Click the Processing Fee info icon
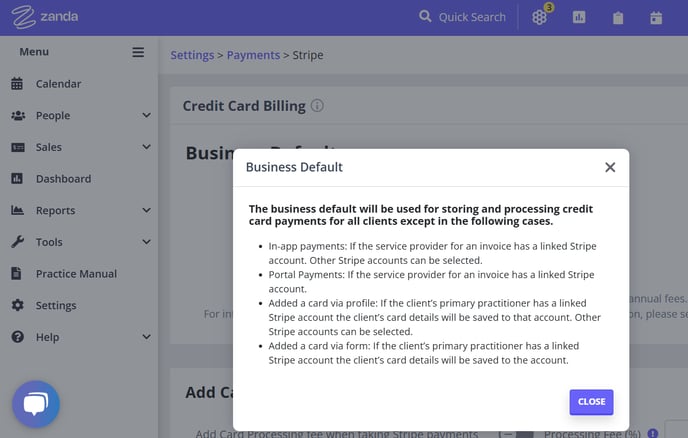 652,433
